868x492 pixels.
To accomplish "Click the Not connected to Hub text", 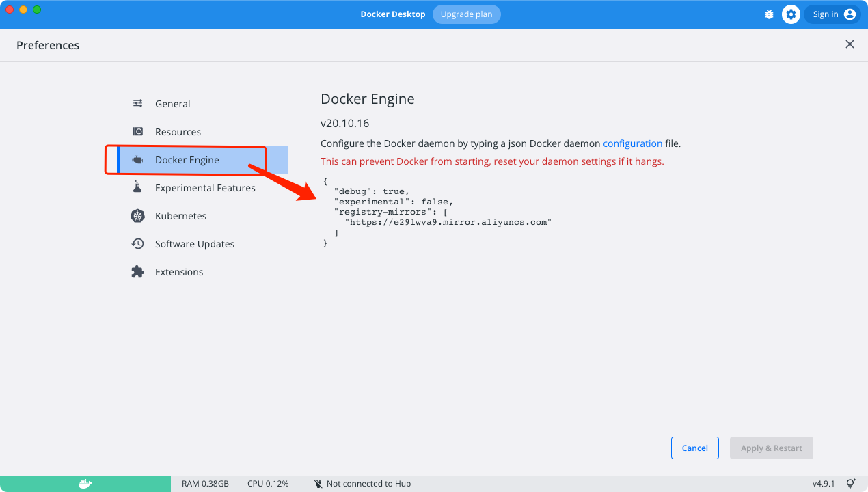I will (368, 484).
